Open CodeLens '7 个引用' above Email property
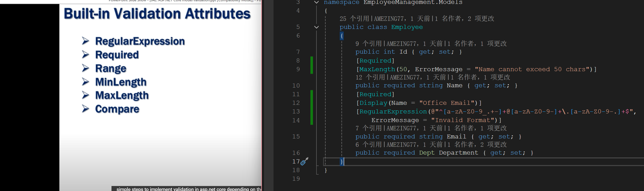 (x=368, y=128)
